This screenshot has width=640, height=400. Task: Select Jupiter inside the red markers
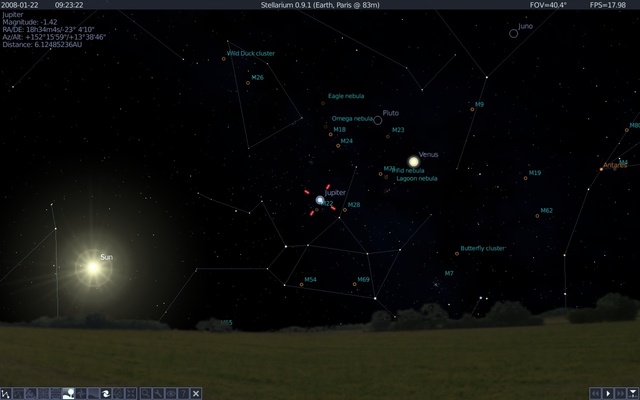tap(320, 200)
